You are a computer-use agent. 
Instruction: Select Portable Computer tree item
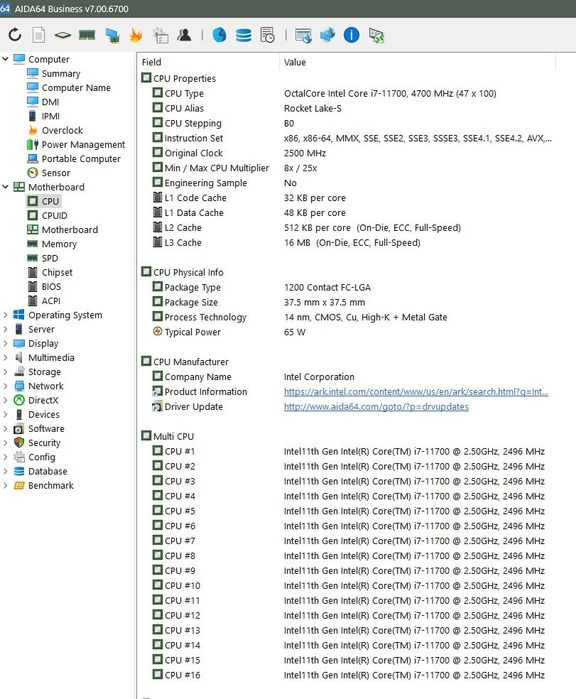tap(74, 159)
